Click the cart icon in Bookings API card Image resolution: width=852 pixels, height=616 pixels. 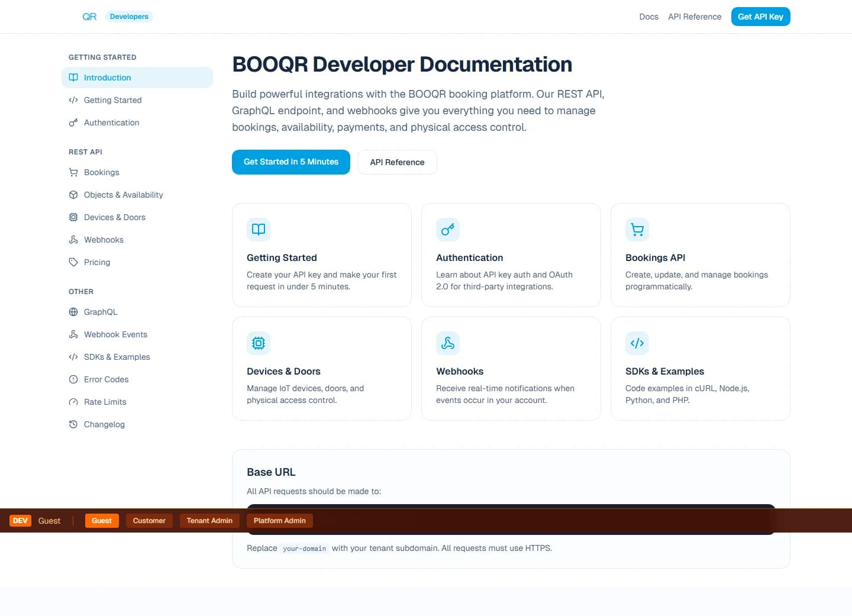pos(637,230)
